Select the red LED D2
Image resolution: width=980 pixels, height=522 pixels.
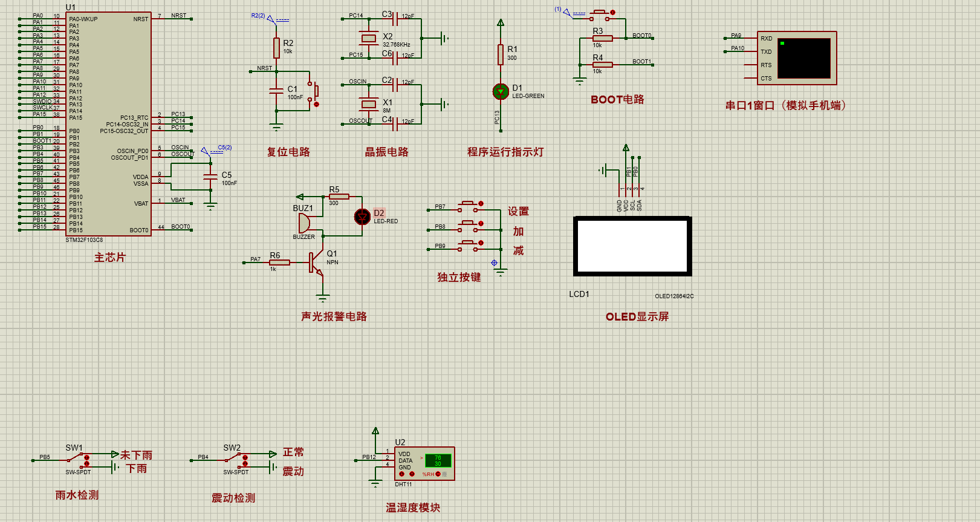pyautogui.click(x=362, y=217)
